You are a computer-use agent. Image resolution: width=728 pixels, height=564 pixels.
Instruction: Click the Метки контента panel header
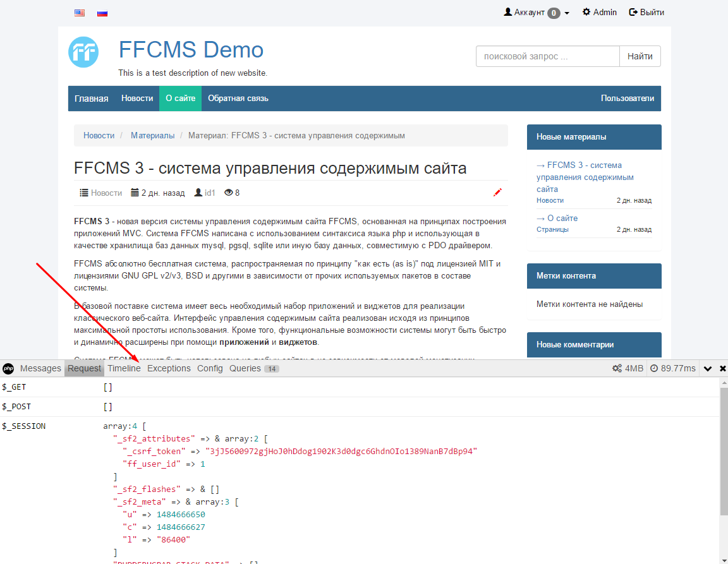(x=594, y=276)
